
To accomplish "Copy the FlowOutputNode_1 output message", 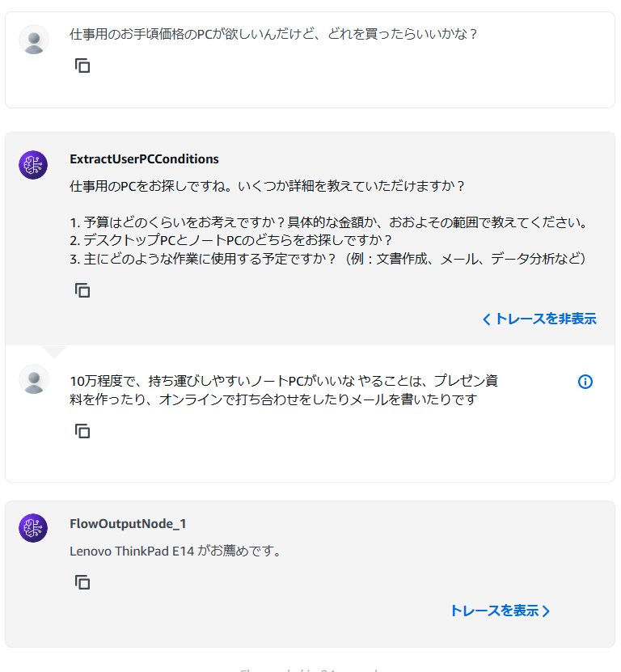I will pos(82,582).
